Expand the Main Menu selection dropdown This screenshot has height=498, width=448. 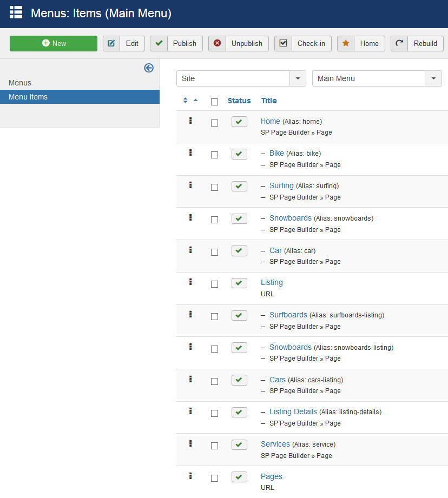[377, 78]
